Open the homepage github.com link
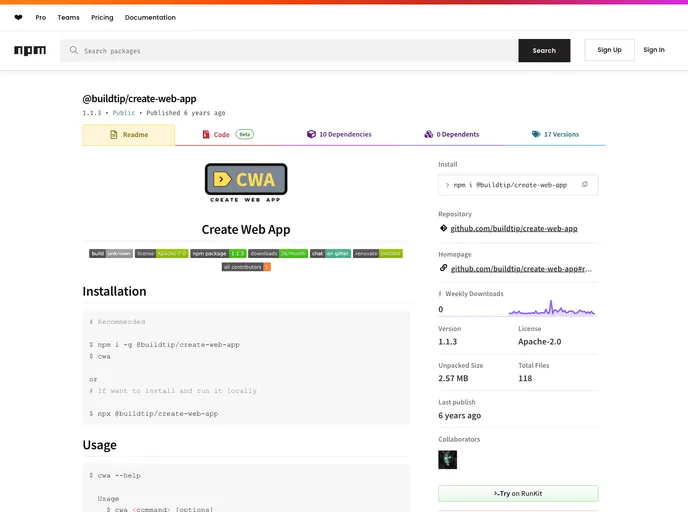 (521, 269)
